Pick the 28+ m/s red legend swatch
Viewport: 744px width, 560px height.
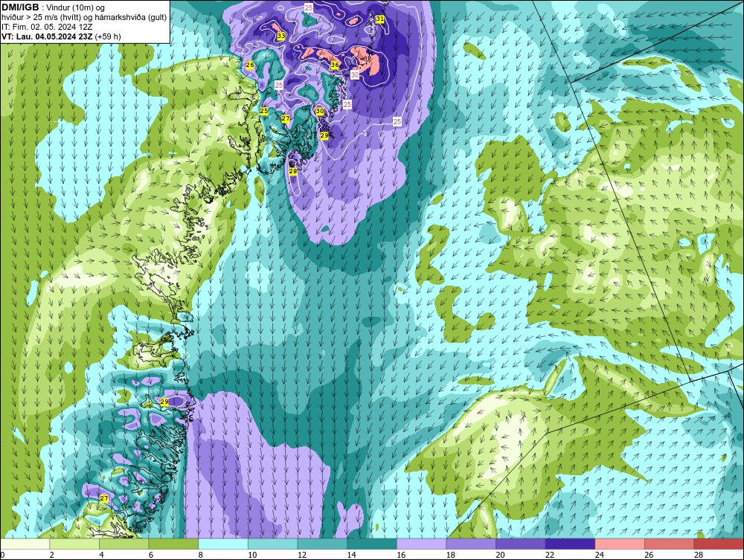click(x=719, y=544)
